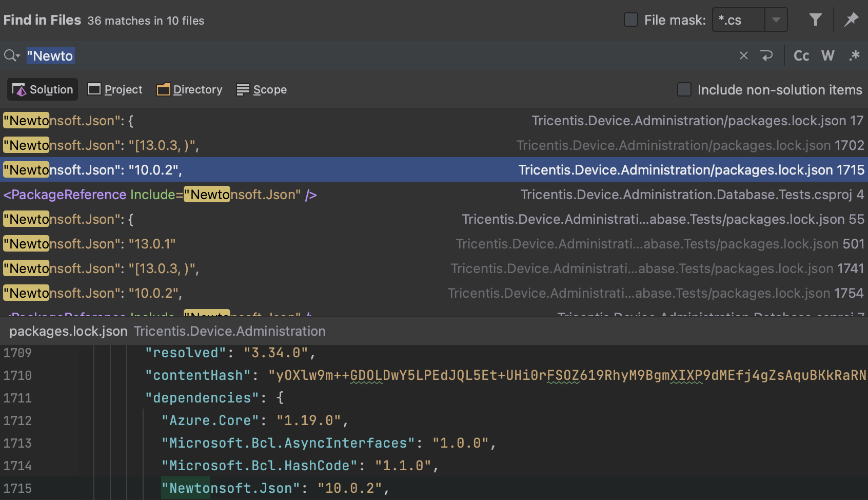Switch to the Directory scope tab

[190, 89]
